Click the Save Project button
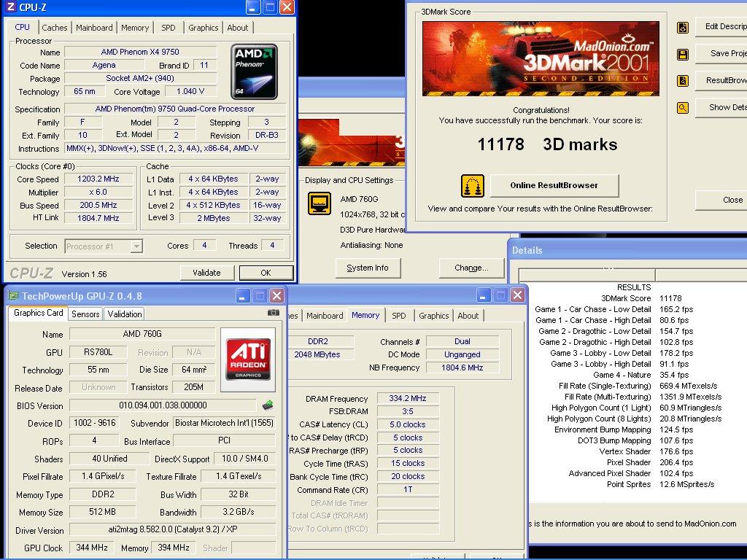The width and height of the screenshot is (747, 560). [x=721, y=53]
